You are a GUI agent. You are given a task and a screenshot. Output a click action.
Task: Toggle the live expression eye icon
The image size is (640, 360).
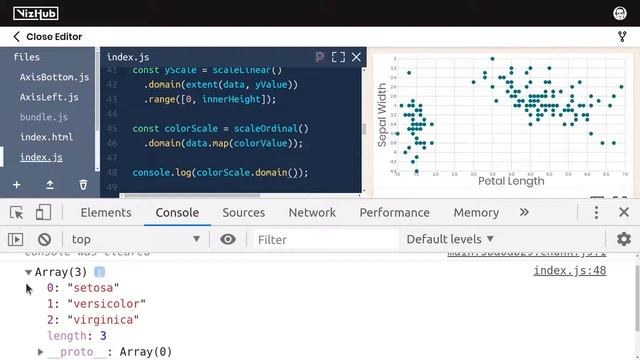pos(228,239)
